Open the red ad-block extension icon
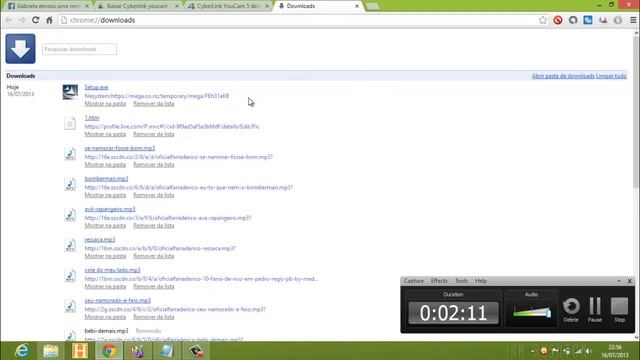The width and height of the screenshot is (640, 360). tap(558, 20)
